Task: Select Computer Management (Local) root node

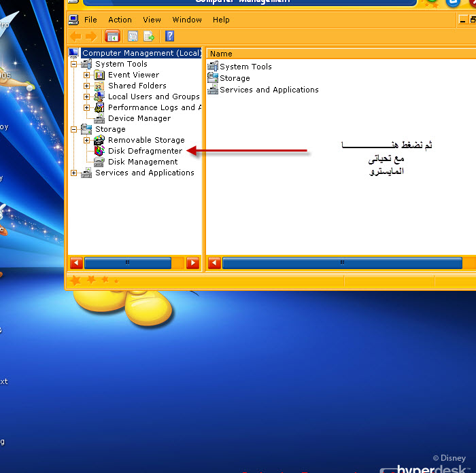Action: coord(141,53)
